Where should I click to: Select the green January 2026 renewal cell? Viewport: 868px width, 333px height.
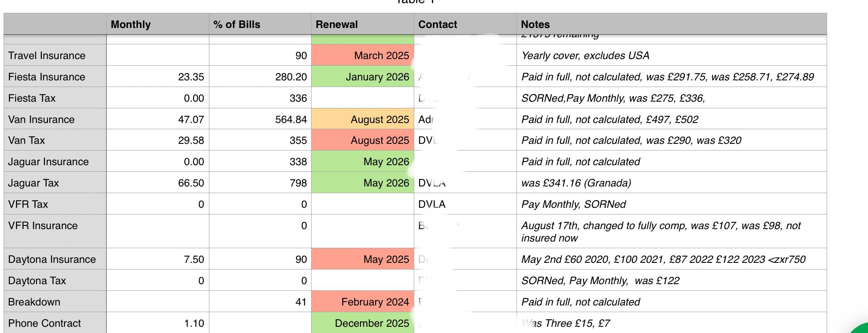[x=363, y=77]
